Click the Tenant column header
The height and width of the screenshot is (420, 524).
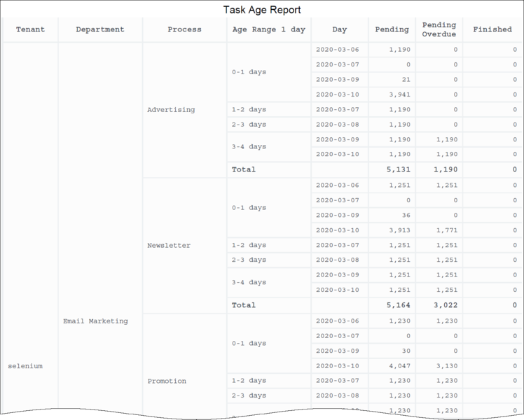tap(30, 29)
